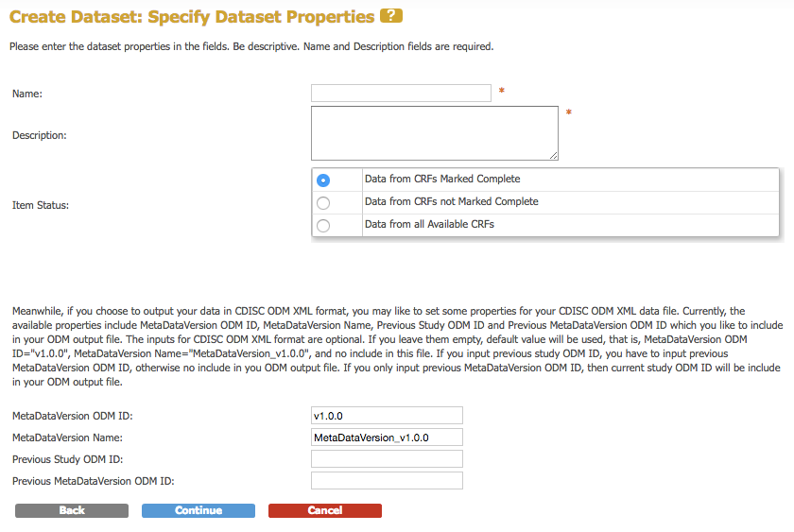Select 'Data from CRFs Marked Complete' radio button

coord(323,180)
